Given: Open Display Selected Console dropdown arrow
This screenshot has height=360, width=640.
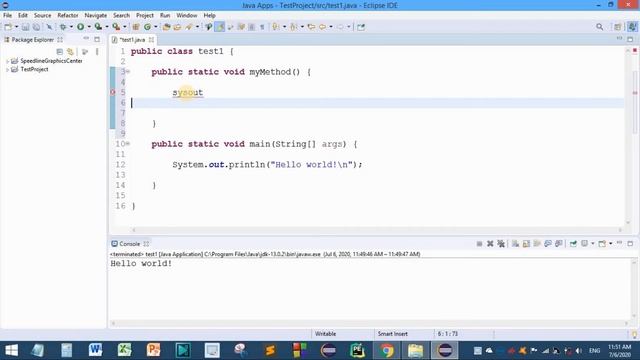Looking at the screenshot, I should (x=593, y=244).
